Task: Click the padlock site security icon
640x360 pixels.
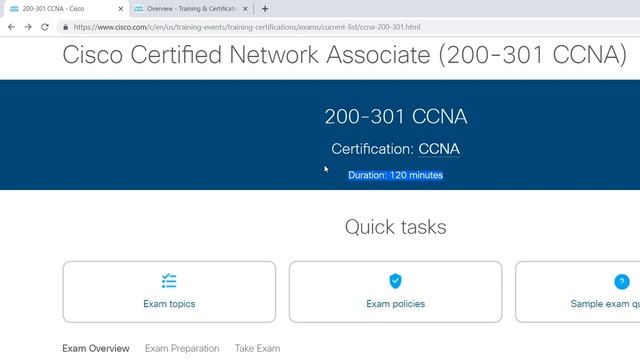Action: click(x=65, y=27)
